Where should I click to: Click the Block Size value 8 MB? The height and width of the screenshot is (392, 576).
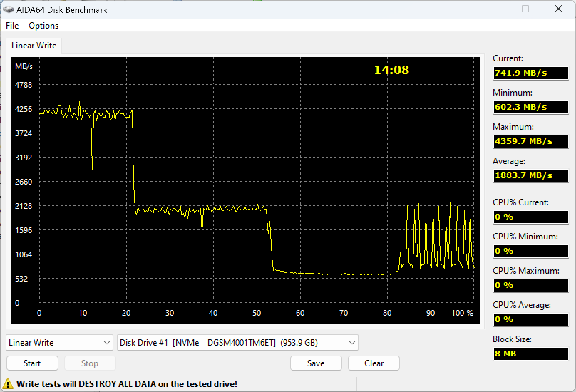(531, 354)
